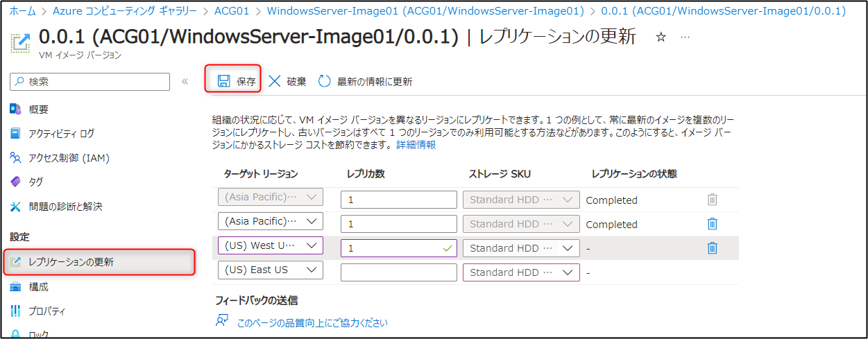
Task: Click the レプリケーションの更新 sidebar icon
Action: [x=16, y=262]
